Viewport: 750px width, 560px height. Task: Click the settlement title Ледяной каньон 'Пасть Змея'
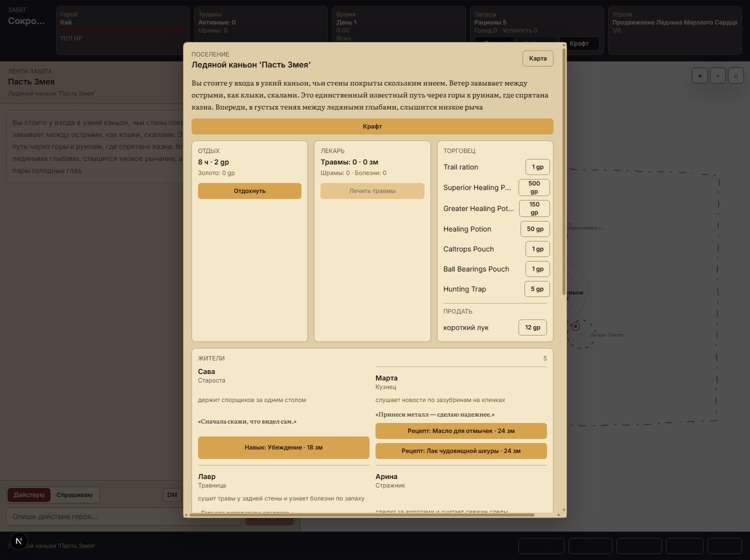[x=251, y=65]
